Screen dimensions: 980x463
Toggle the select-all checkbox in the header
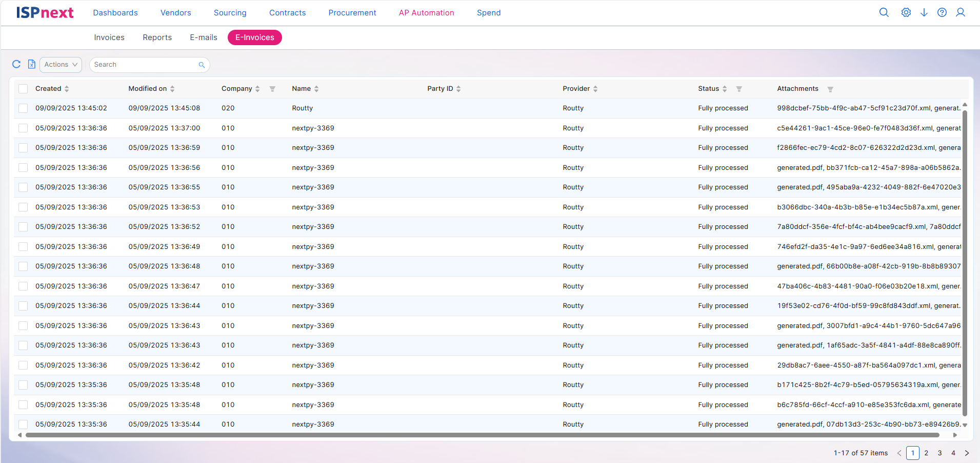click(x=23, y=89)
